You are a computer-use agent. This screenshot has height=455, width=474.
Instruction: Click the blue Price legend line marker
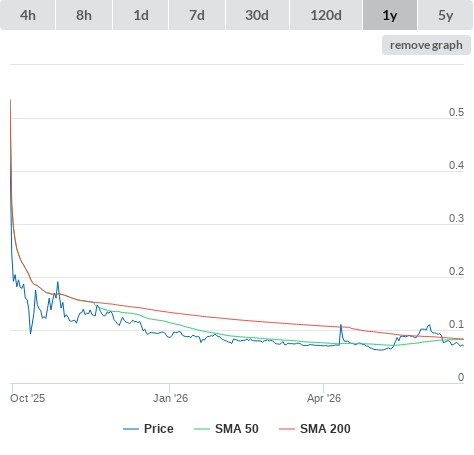pyautogui.click(x=131, y=429)
